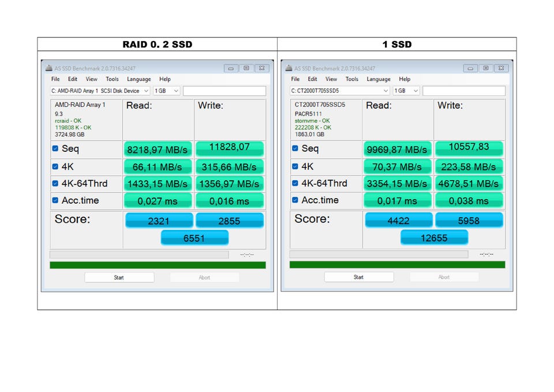Click green progress bar in 1 SSD window
The height and width of the screenshot is (392, 554).
click(397, 265)
